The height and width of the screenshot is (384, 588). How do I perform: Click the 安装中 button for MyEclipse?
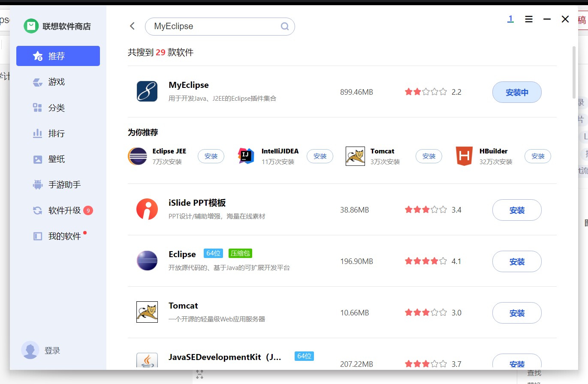tap(517, 92)
